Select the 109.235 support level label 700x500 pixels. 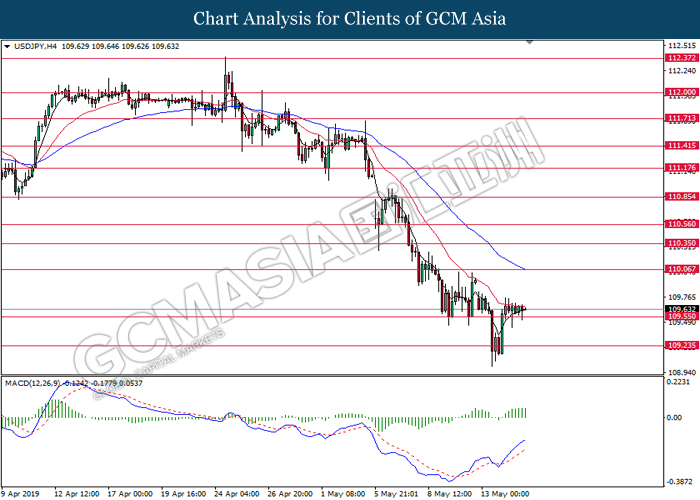point(681,346)
